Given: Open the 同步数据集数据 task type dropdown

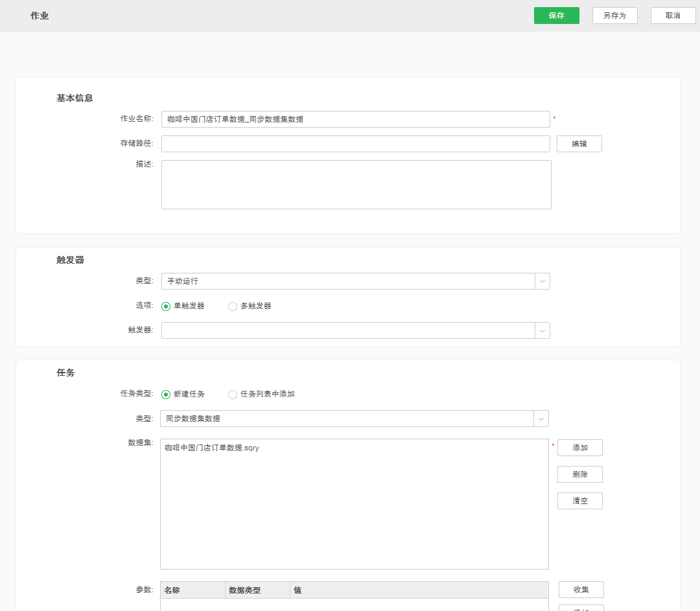Looking at the screenshot, I should [x=354, y=419].
